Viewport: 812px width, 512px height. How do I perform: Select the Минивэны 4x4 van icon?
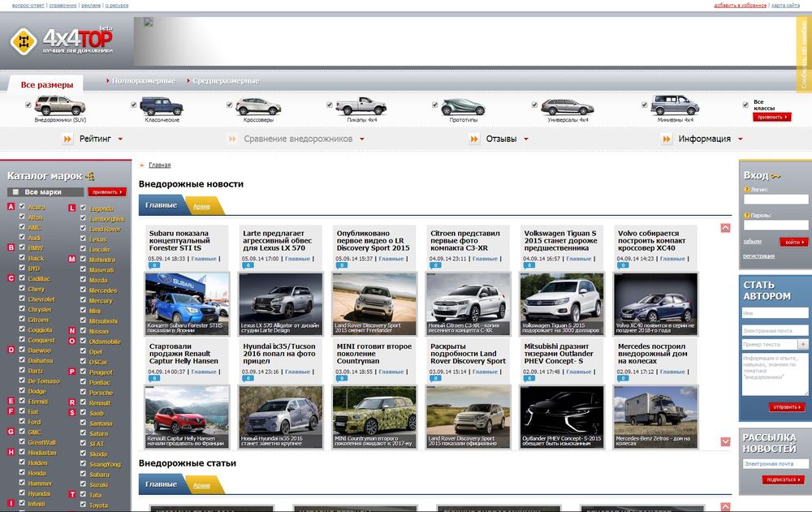pos(675,105)
